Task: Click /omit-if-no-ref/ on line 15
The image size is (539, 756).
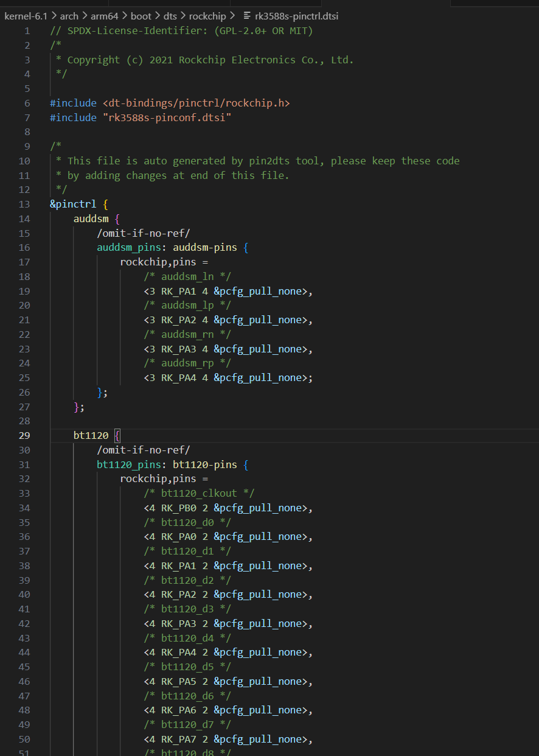Action: click(x=144, y=233)
